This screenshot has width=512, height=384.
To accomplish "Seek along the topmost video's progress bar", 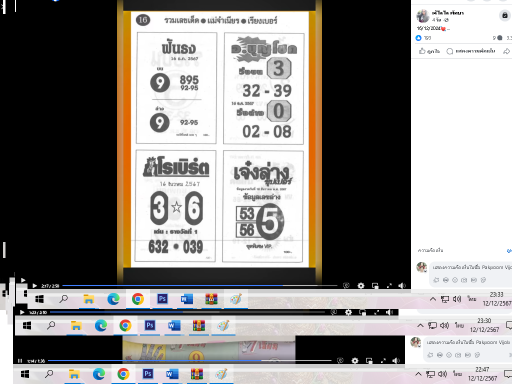I will (x=200, y=286).
